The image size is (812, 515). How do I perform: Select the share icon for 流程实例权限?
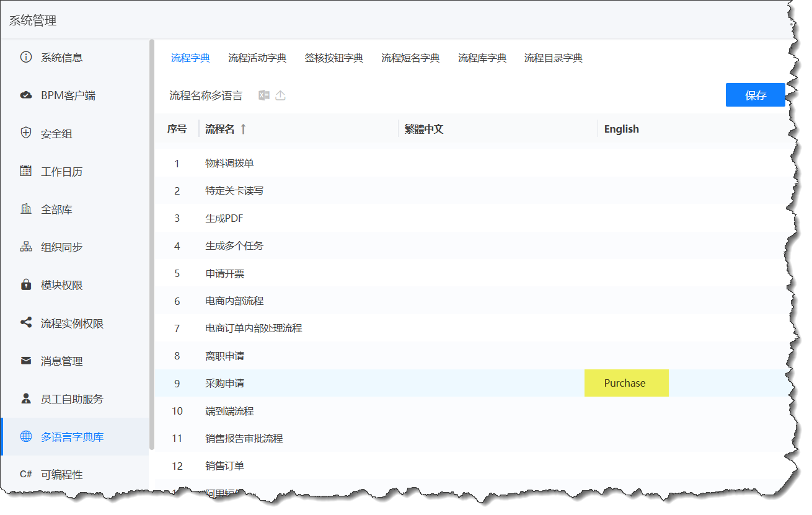pos(25,322)
